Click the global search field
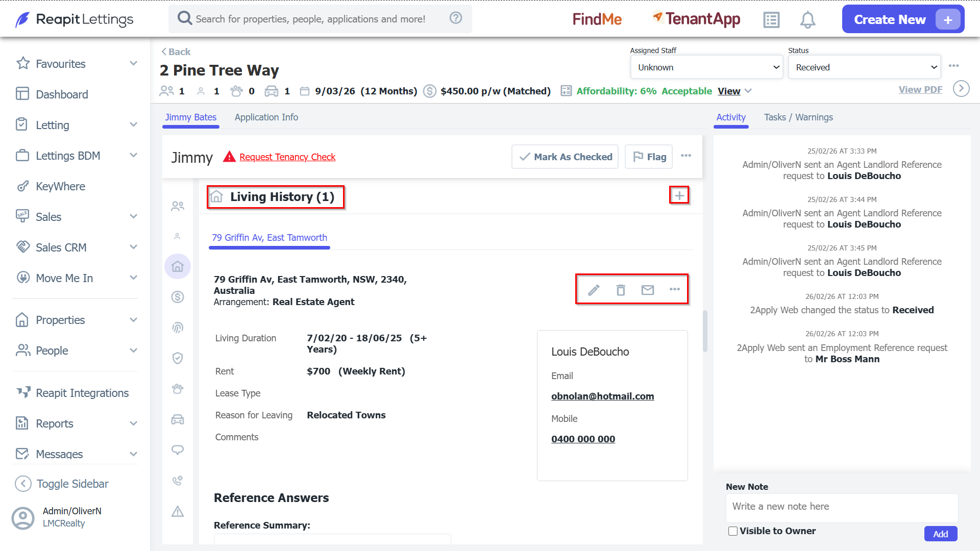 320,19
